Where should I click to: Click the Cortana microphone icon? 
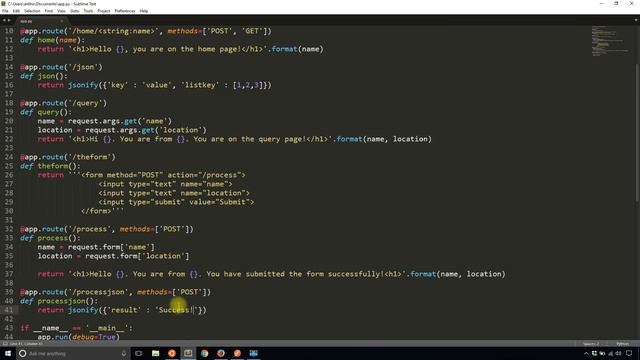pyautogui.click(x=124, y=353)
